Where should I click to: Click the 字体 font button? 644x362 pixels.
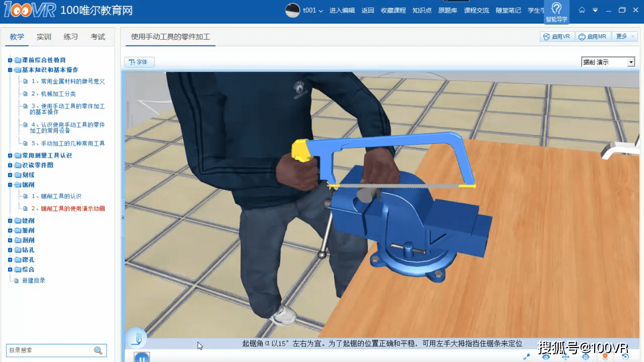140,62
